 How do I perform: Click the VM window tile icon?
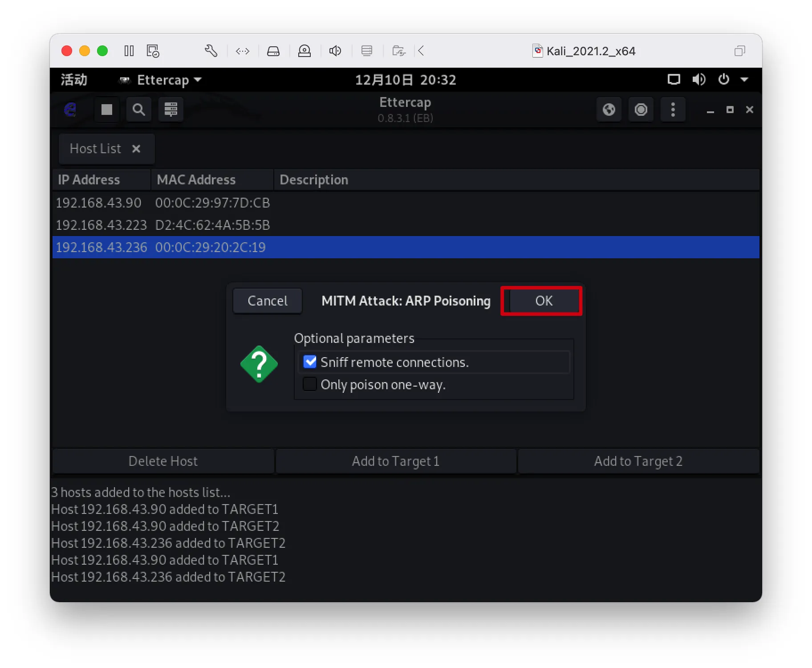(739, 51)
